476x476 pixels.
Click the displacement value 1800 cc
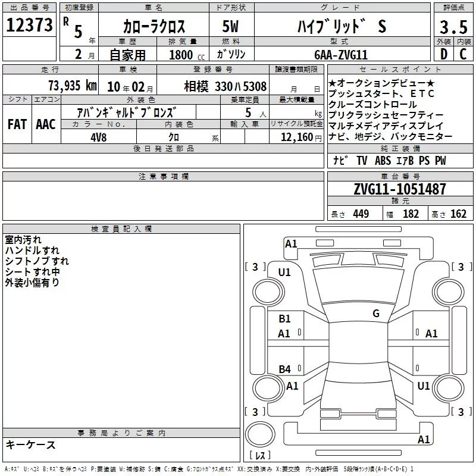(187, 55)
